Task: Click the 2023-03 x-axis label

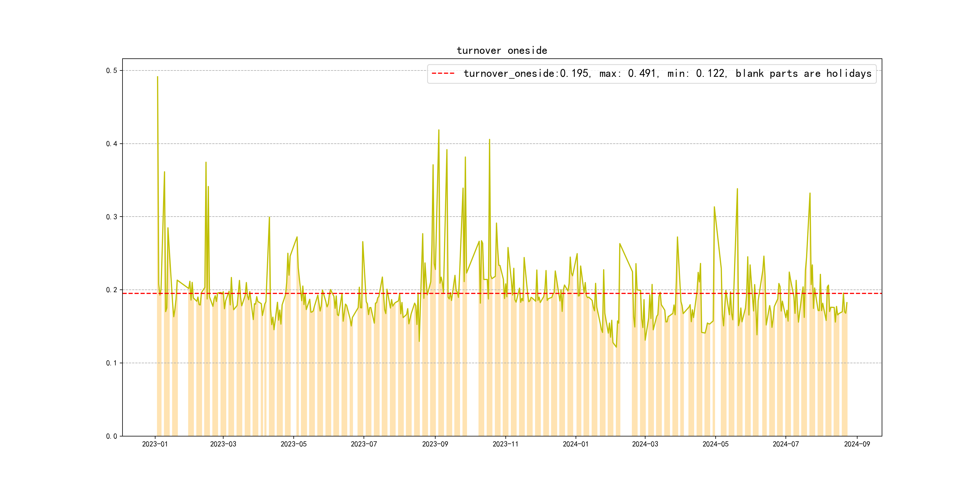Action: point(223,444)
